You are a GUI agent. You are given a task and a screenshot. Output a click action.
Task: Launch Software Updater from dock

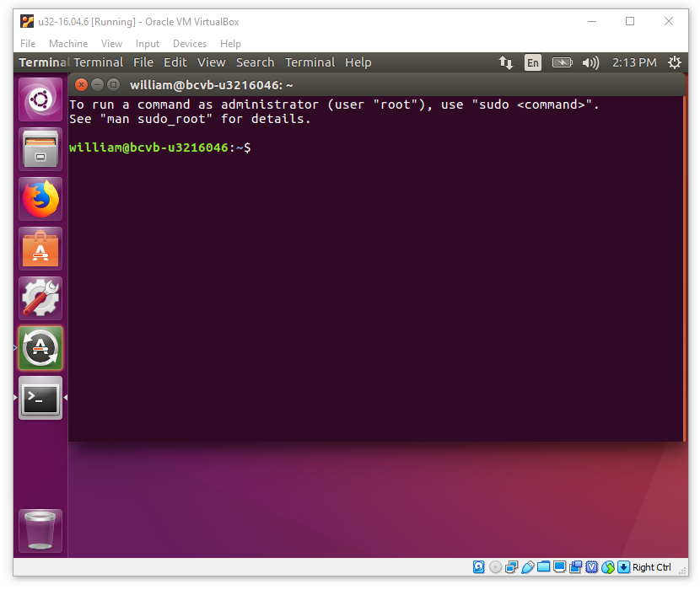(x=40, y=348)
